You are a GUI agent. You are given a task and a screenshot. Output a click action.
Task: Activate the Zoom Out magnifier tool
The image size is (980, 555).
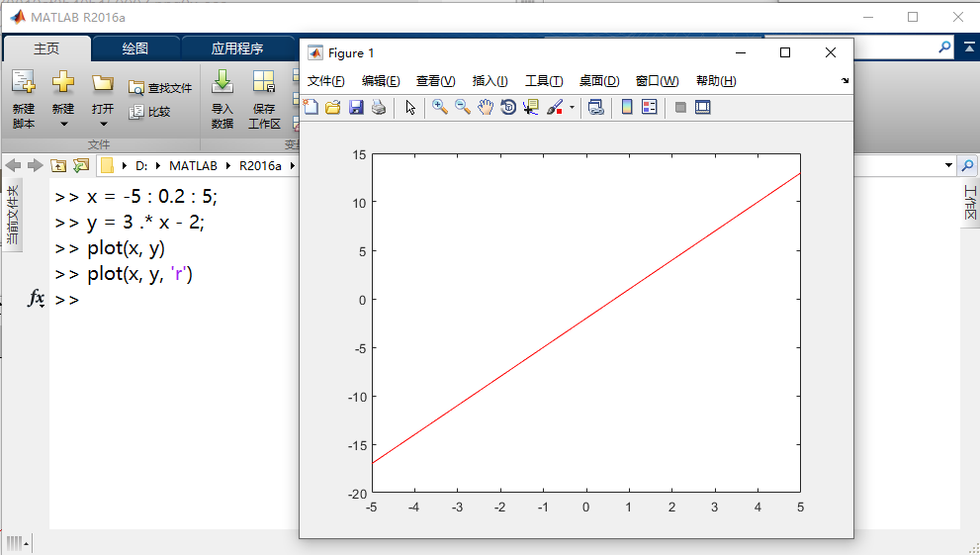[x=463, y=108]
